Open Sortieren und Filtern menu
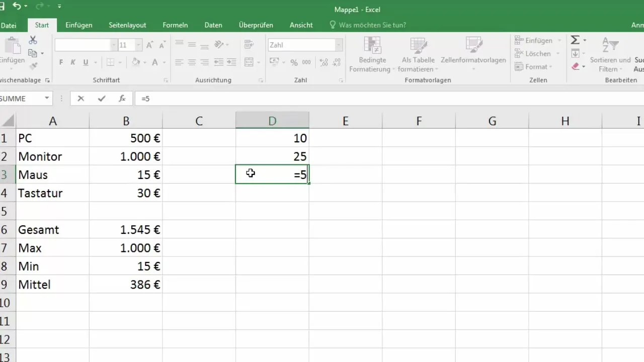 click(x=610, y=55)
